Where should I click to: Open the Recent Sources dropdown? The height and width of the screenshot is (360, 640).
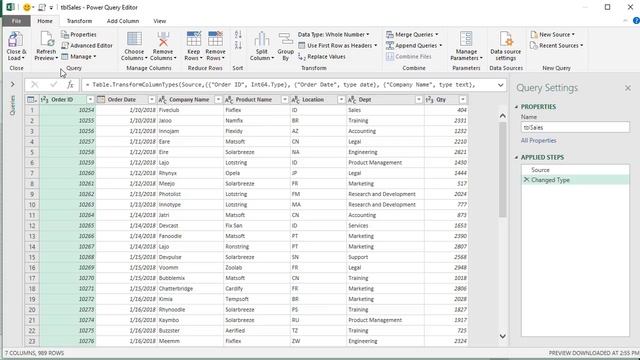tap(556, 46)
